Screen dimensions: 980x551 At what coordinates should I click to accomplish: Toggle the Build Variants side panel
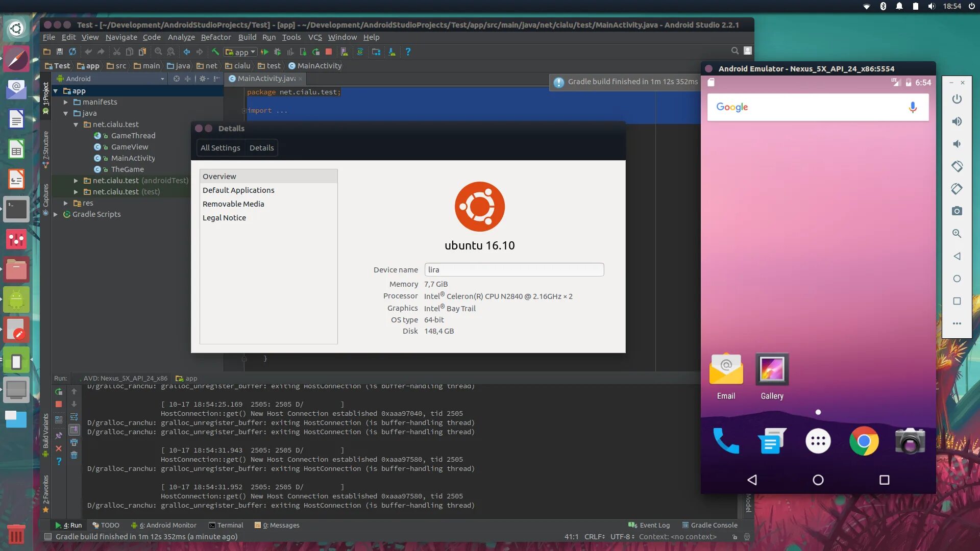click(x=45, y=434)
